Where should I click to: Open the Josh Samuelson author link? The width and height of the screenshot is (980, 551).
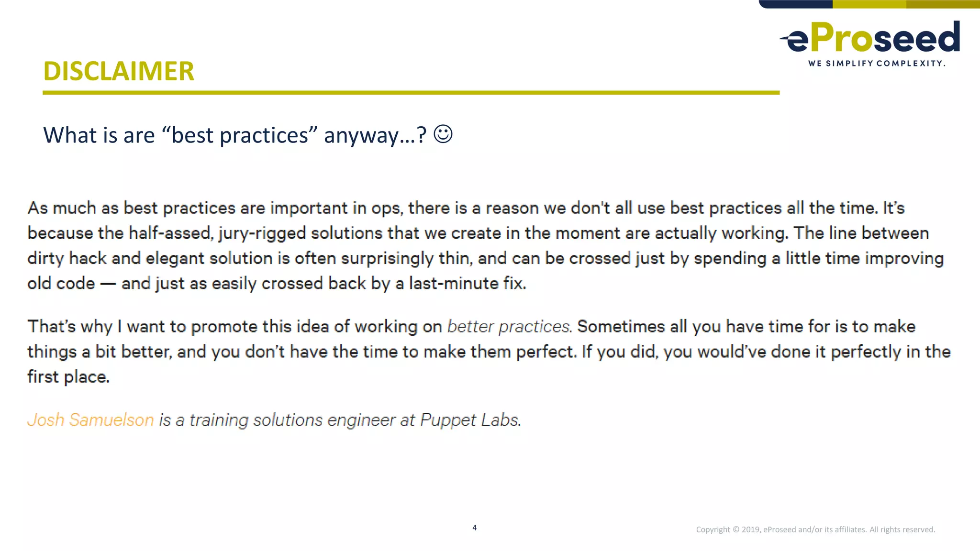(90, 420)
